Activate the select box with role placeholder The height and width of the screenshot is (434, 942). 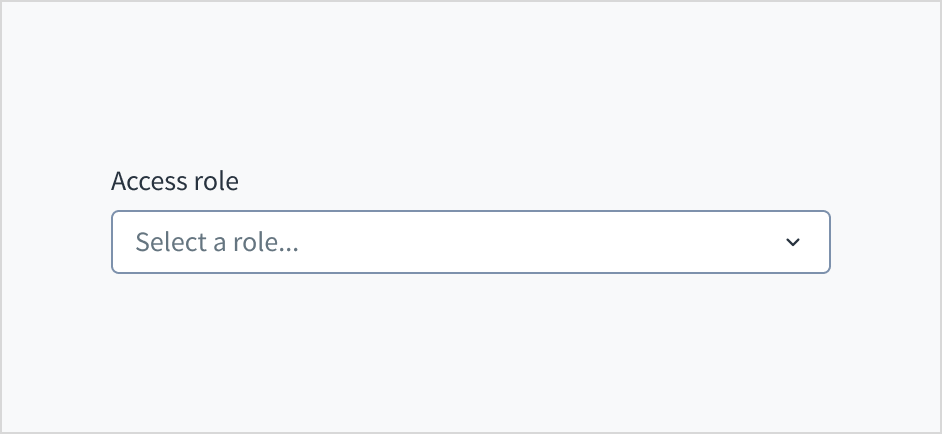[x=470, y=242]
